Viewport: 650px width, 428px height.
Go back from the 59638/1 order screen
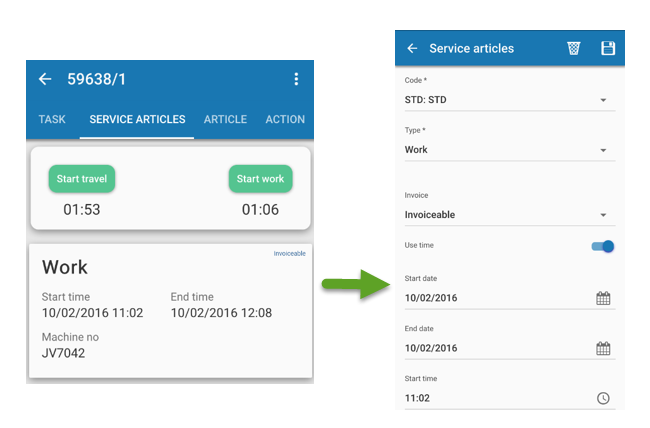point(45,79)
